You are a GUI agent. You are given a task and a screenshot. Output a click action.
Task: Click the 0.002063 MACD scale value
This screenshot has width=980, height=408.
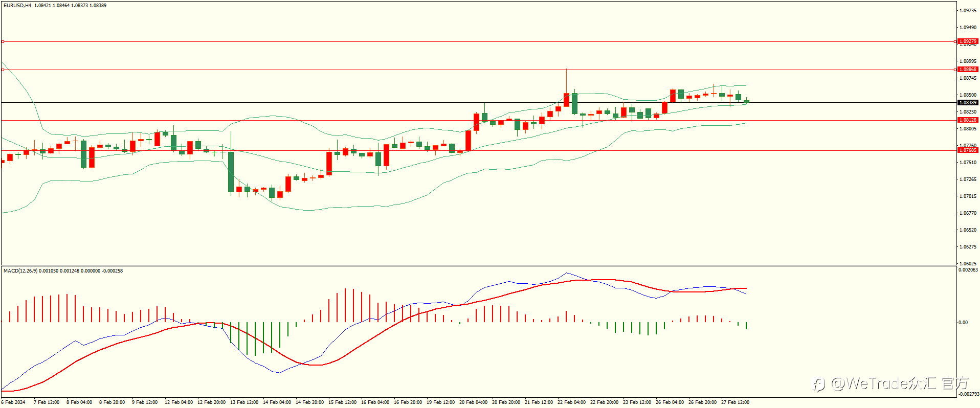point(968,269)
